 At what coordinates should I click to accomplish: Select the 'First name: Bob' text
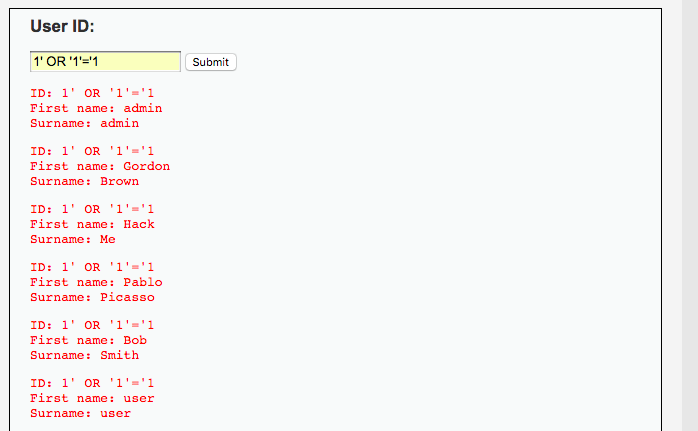[88, 340]
